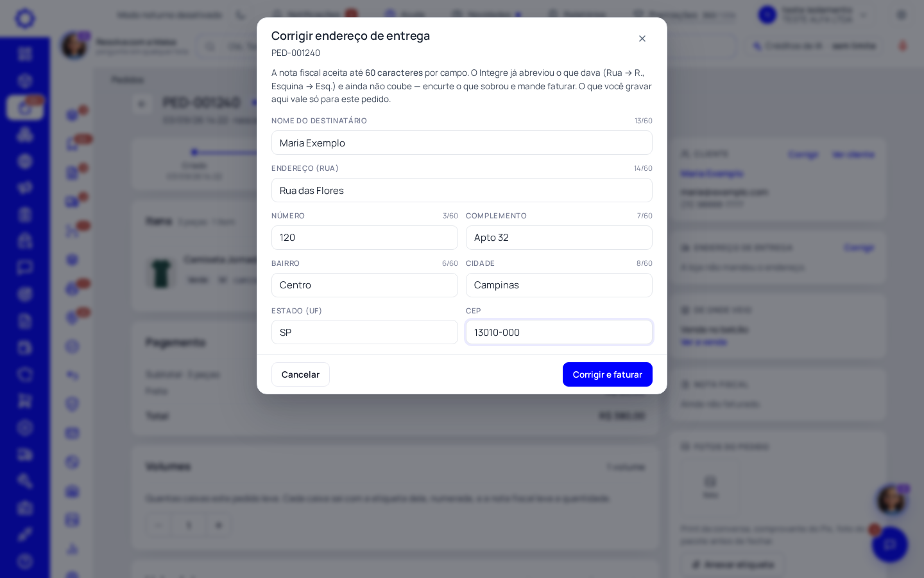
Task: Click the app logo in the top-left corner
Action: click(x=25, y=18)
